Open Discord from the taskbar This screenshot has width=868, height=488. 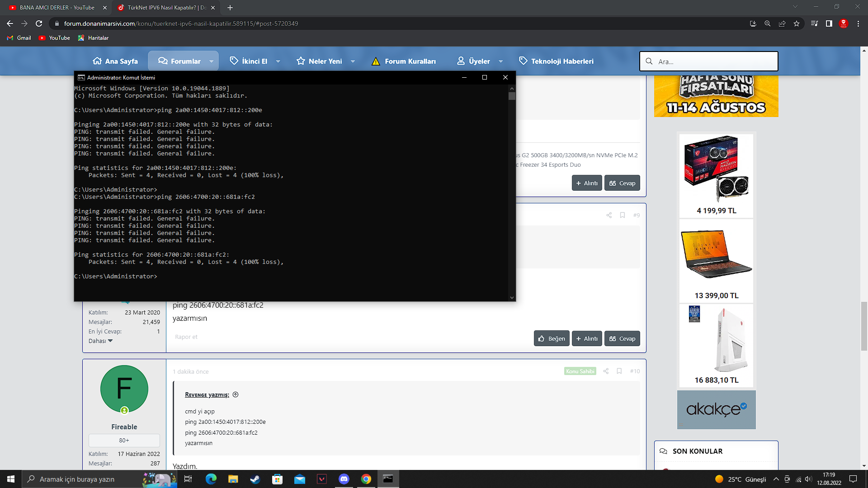pyautogui.click(x=344, y=479)
